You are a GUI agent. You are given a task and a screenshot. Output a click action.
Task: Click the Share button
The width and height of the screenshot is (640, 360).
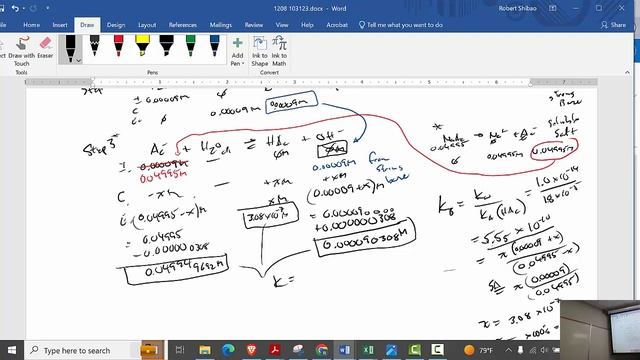(613, 25)
